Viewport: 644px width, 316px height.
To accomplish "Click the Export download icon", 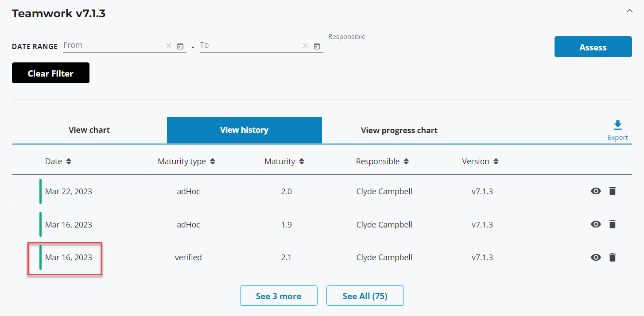I will coord(617,126).
